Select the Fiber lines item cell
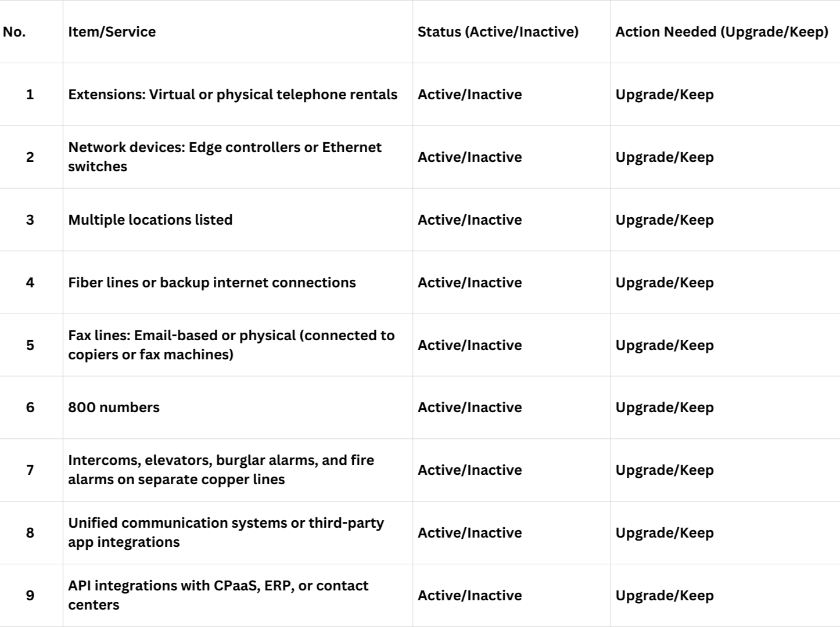 (x=212, y=283)
